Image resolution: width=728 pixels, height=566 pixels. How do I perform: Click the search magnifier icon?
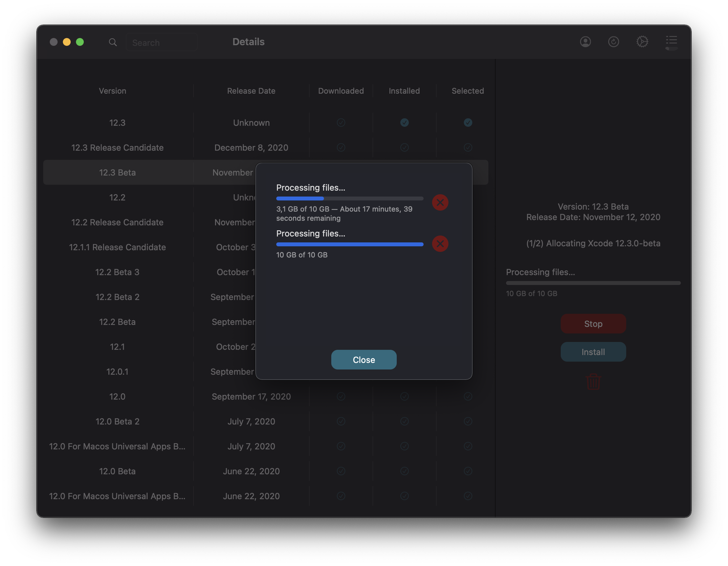[x=113, y=42]
